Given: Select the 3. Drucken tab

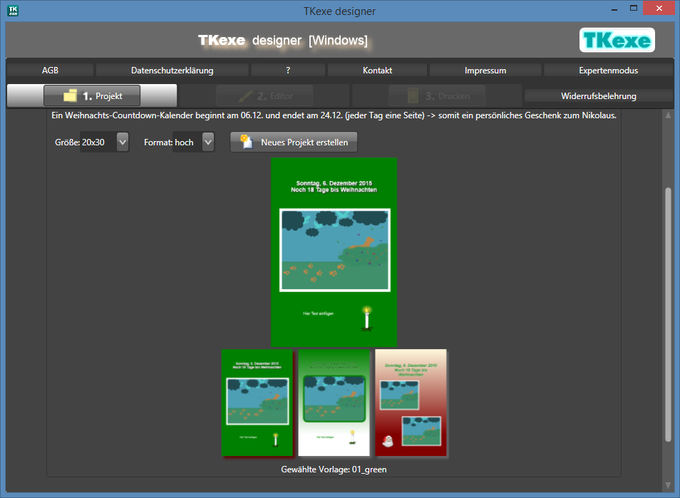Looking at the screenshot, I should point(437,96).
